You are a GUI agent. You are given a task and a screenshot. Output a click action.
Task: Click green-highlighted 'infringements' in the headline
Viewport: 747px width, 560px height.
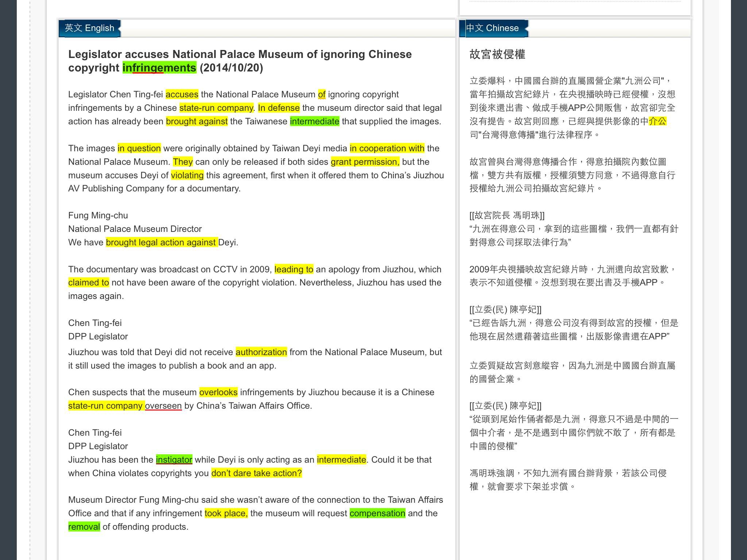pyautogui.click(x=159, y=68)
